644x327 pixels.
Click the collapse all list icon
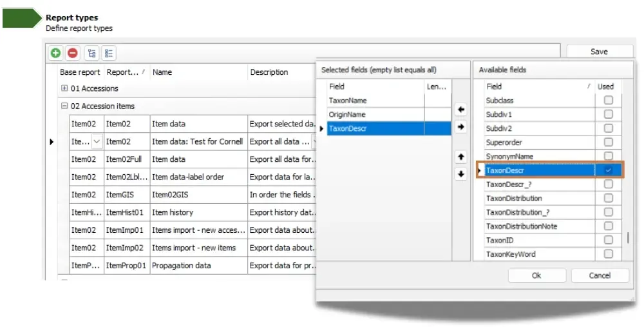pyautogui.click(x=108, y=53)
